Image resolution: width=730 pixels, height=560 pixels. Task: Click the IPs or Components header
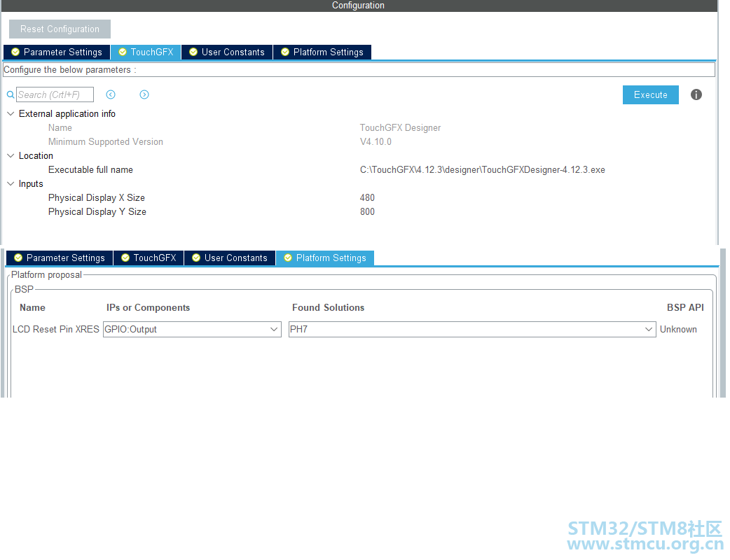tap(148, 307)
